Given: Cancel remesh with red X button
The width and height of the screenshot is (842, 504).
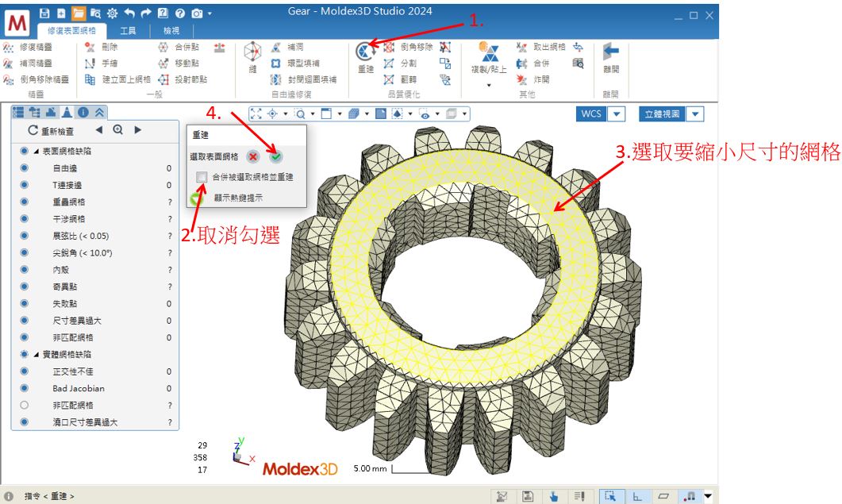Looking at the screenshot, I should (x=253, y=156).
